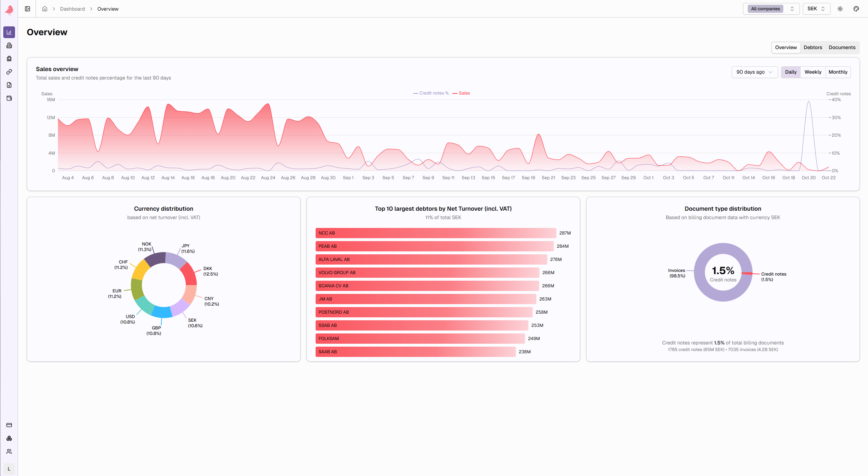The height and width of the screenshot is (476, 868).
Task: Open the 90 days ago dropdown
Action: tap(754, 72)
